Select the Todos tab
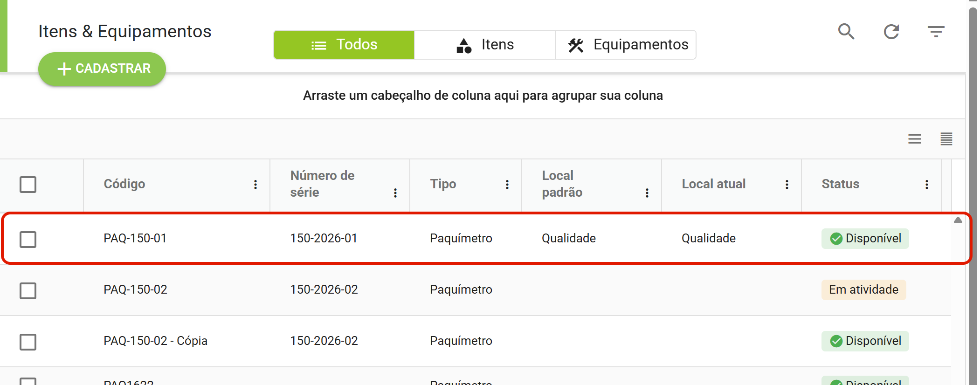The width and height of the screenshot is (980, 385). coord(344,45)
